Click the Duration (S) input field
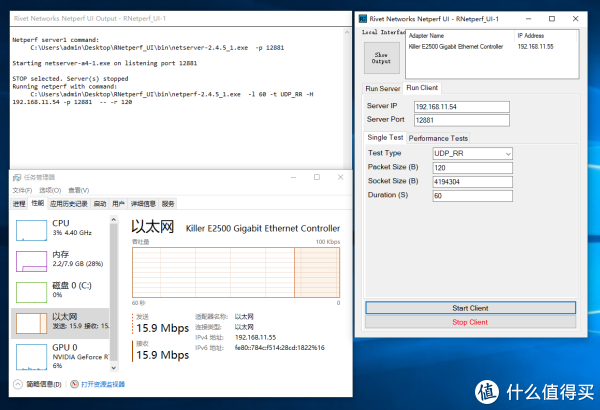The image size is (600, 410). [470, 196]
